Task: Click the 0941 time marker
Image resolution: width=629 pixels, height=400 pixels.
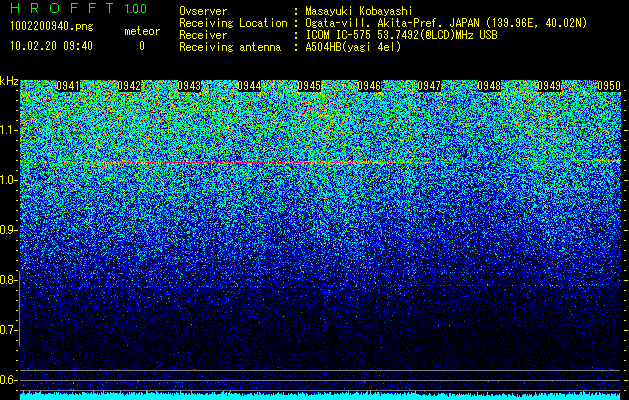Action: click(x=68, y=86)
